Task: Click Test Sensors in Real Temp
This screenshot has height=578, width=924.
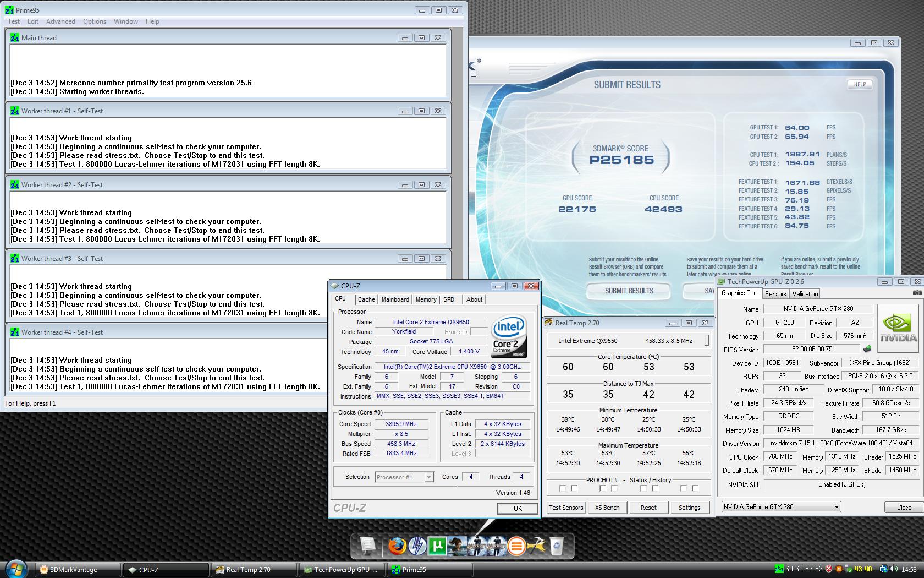Action: [x=566, y=508]
